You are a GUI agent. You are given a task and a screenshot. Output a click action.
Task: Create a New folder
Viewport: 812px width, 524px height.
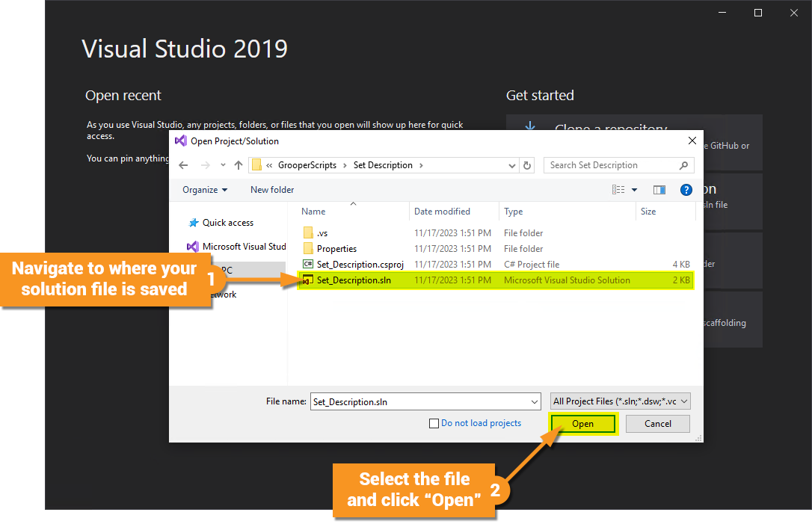[x=272, y=190]
